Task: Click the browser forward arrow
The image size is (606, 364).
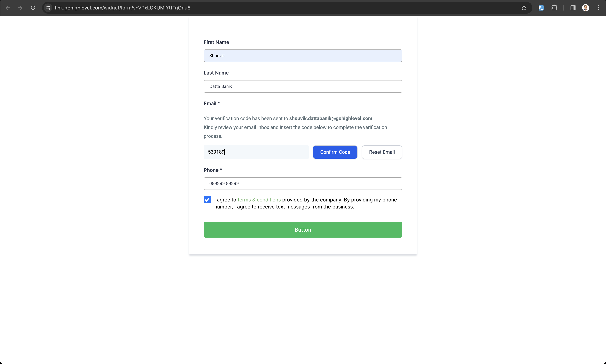Action: [20, 8]
